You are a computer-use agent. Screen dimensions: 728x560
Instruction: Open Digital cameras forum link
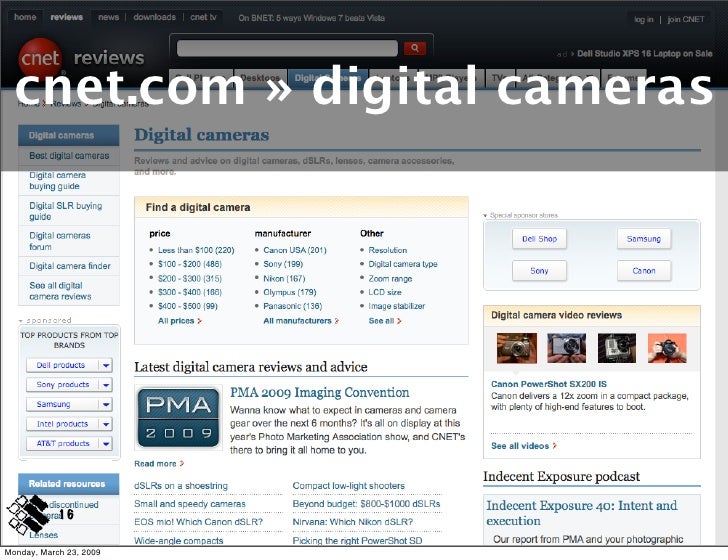point(60,241)
